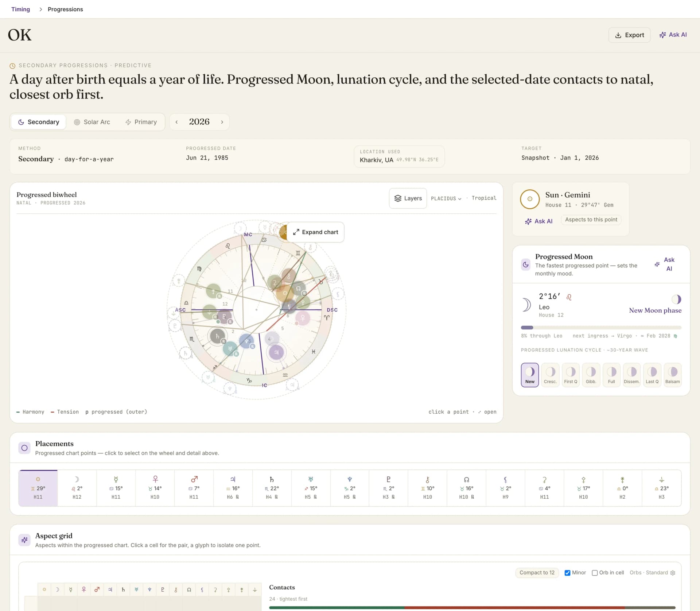
Task: Select Neptune placement at Capricorn 2°
Action: pos(350,488)
